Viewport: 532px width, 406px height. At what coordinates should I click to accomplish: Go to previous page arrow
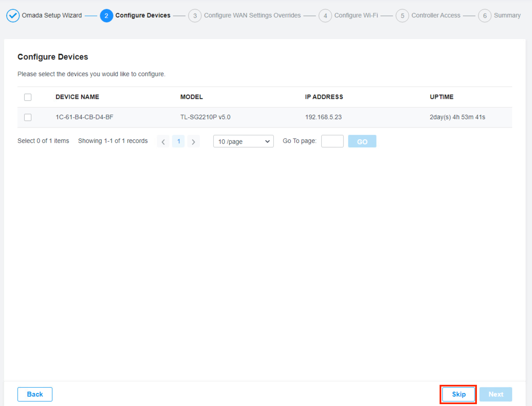tap(163, 142)
